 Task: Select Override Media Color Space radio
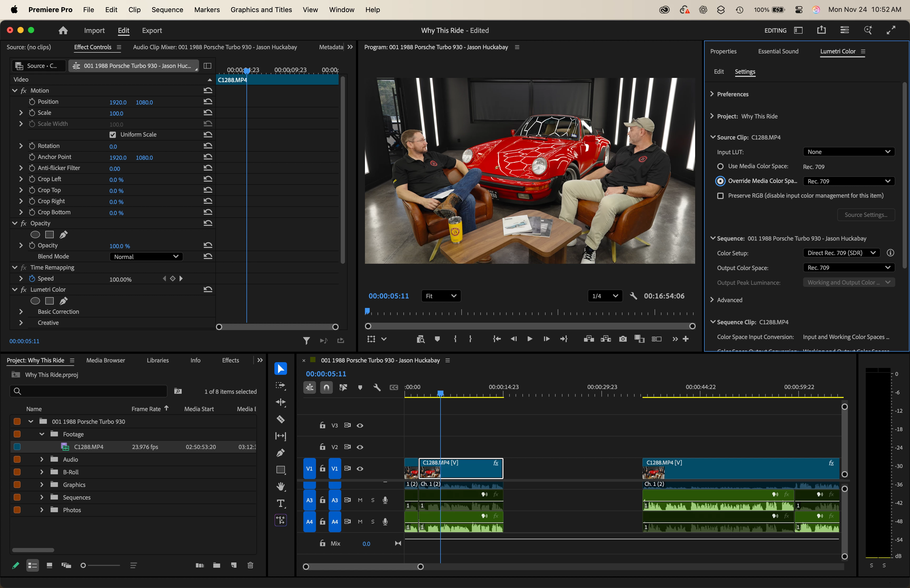tap(720, 181)
